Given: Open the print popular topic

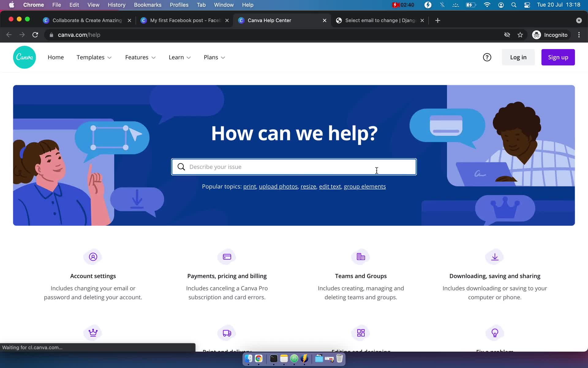Looking at the screenshot, I should pyautogui.click(x=250, y=186).
